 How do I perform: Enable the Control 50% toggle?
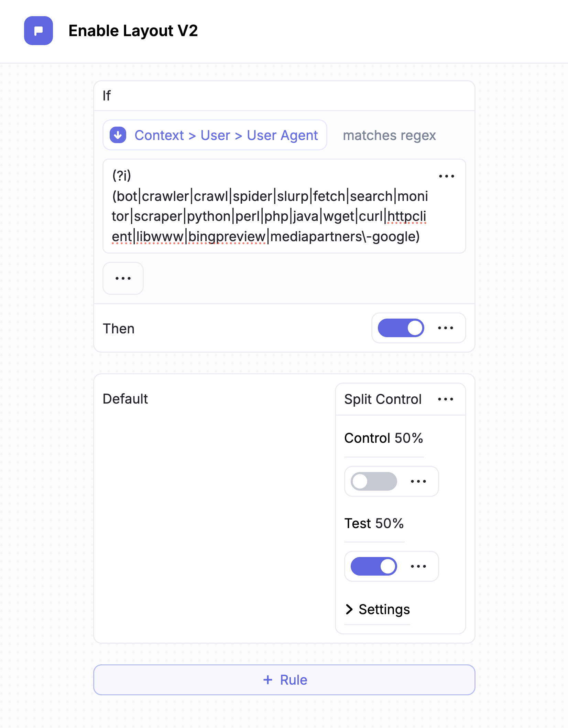pos(374,481)
